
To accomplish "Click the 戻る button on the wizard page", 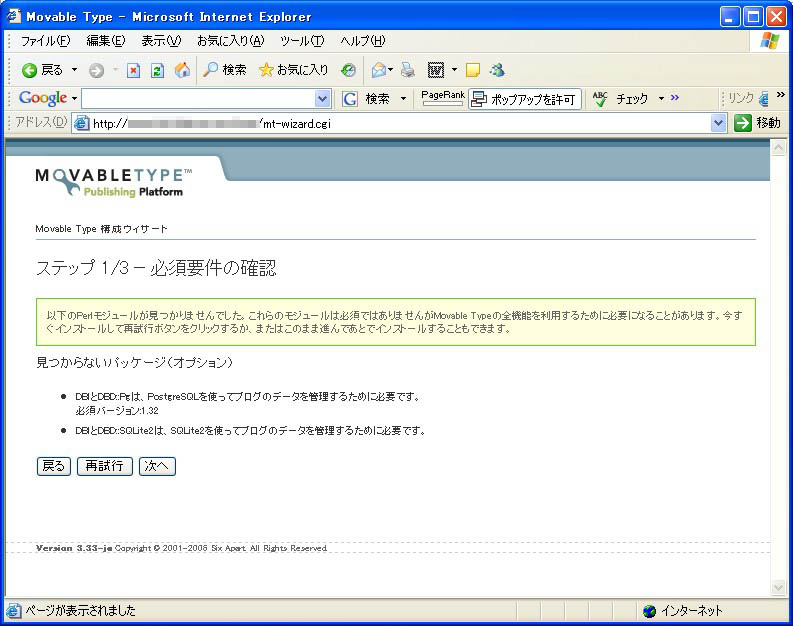I will coord(54,466).
